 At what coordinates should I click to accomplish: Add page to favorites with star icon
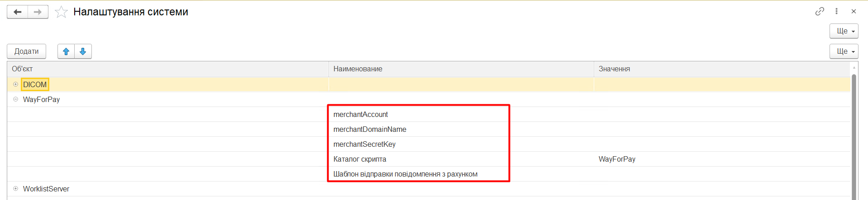click(x=61, y=12)
